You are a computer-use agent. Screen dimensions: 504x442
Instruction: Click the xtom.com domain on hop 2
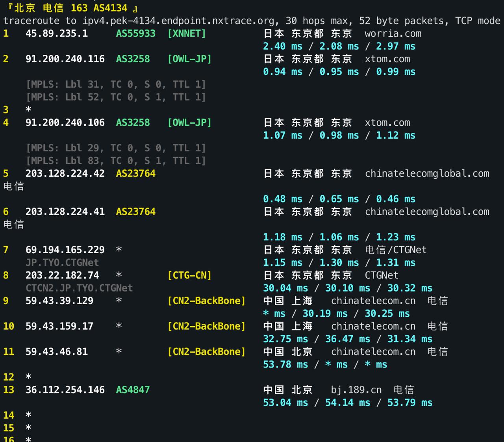[387, 59]
